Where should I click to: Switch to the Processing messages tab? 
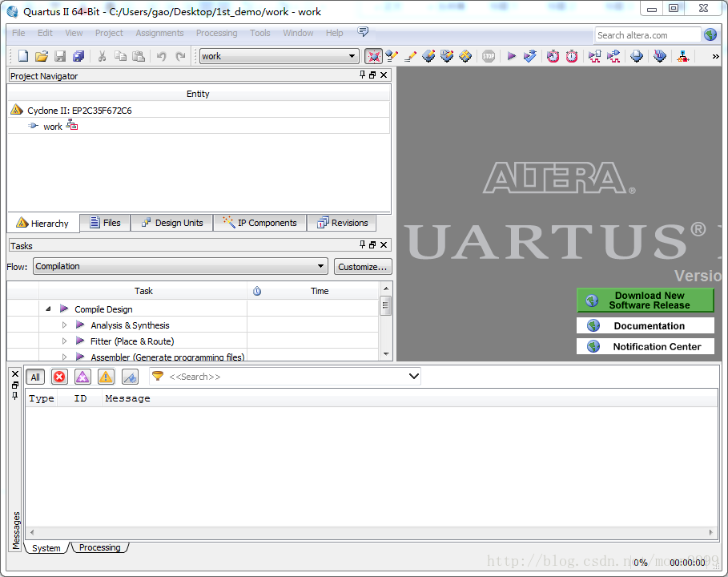pos(99,547)
